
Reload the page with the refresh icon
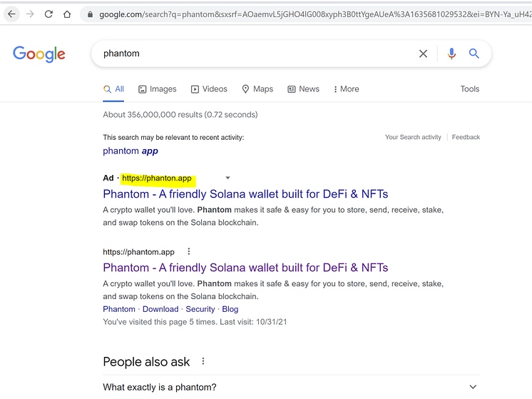coord(48,14)
